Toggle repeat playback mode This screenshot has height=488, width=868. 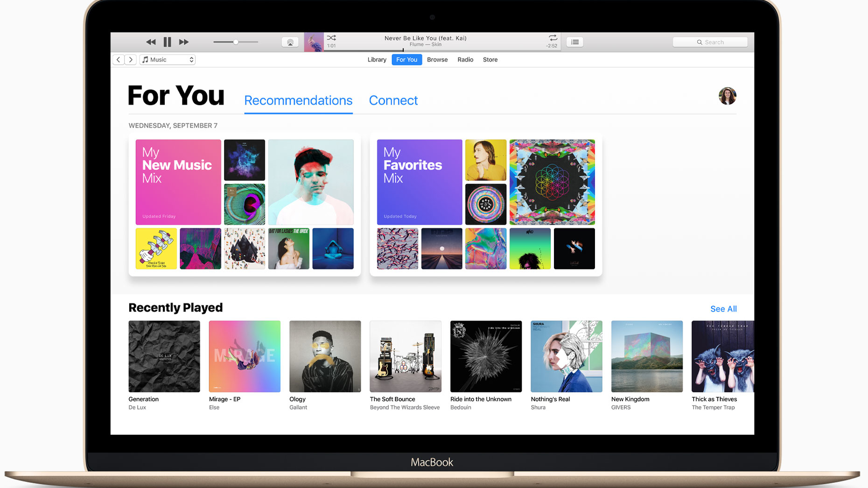pos(553,38)
